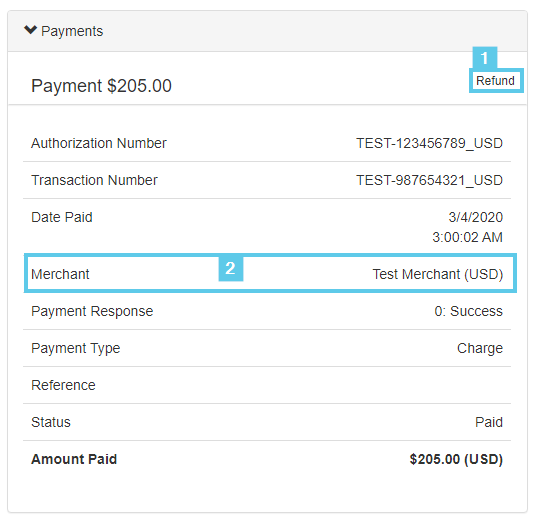Click the TEST-987654321_USD transaction value

point(430,180)
